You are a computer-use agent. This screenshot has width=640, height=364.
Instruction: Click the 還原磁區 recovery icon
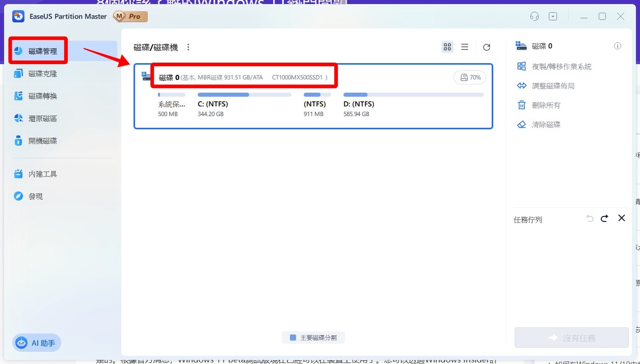coord(18,119)
